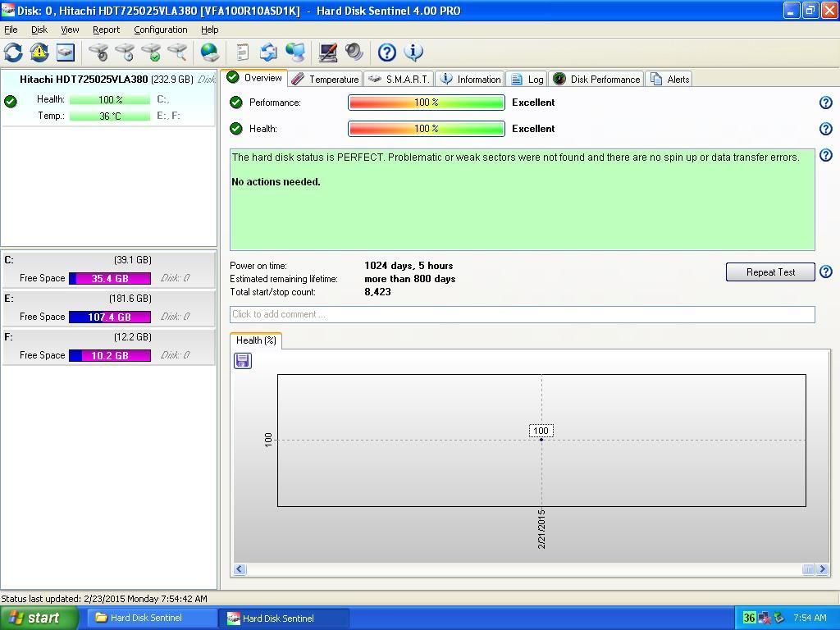Click help icon beside the Performance bar
This screenshot has height=630, width=840.
(x=826, y=103)
